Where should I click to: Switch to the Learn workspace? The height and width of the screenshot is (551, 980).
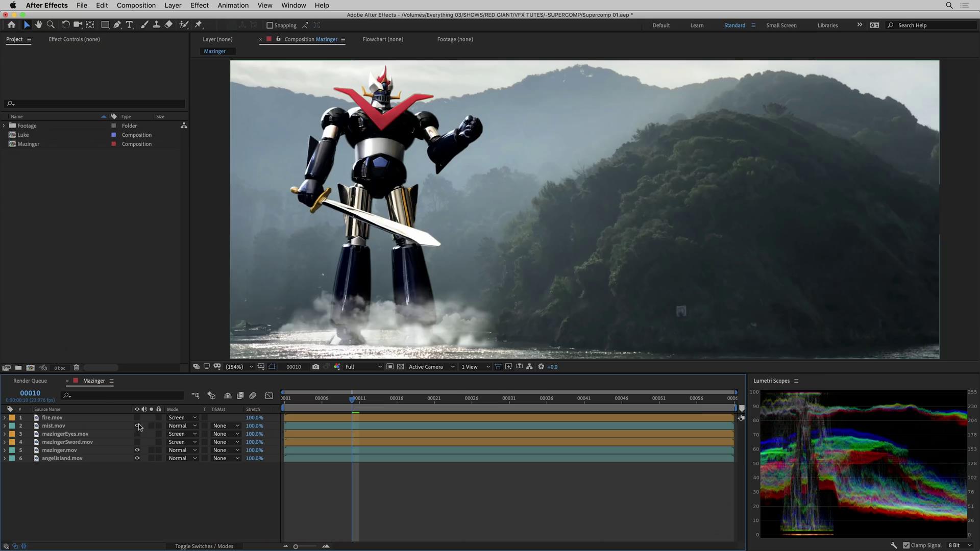pos(697,25)
